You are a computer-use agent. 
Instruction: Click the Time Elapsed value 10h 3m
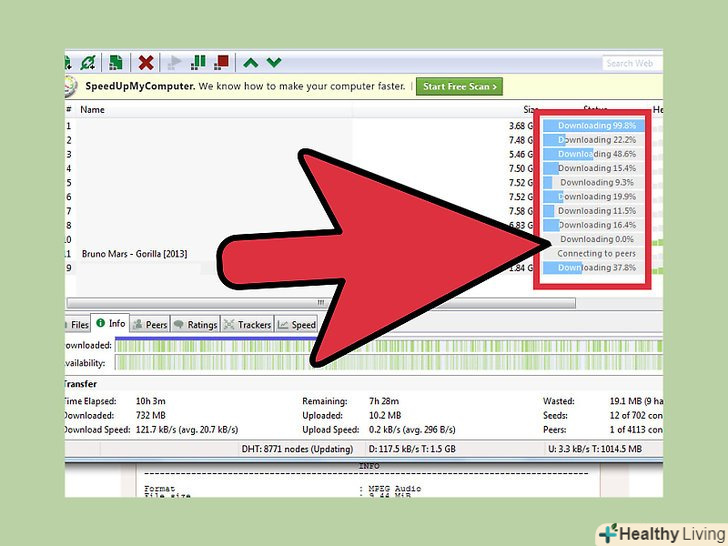150,401
